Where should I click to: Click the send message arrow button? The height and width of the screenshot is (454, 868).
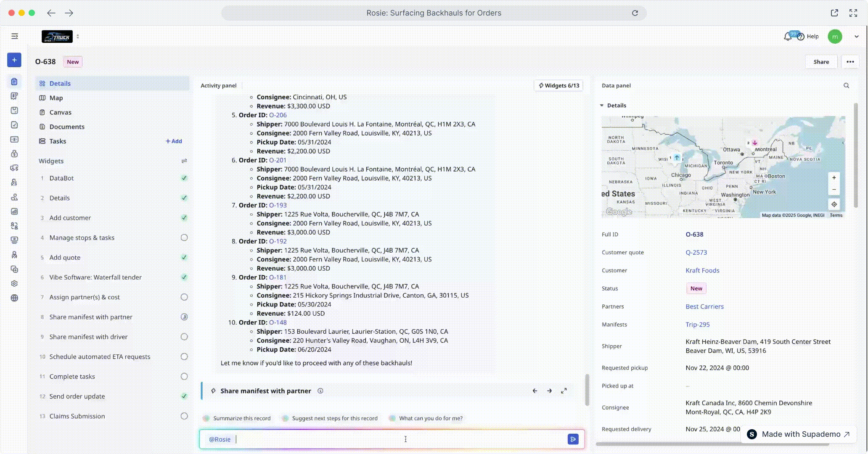pos(573,439)
